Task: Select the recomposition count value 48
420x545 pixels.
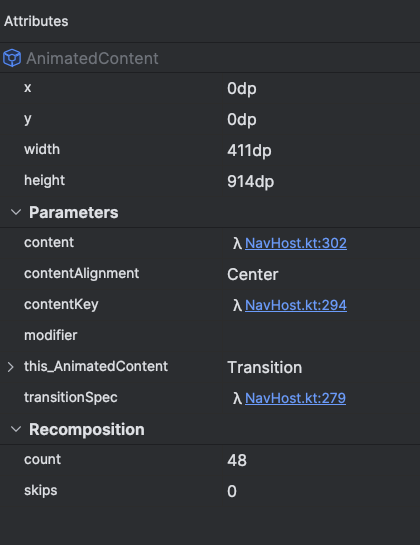Action: [x=237, y=460]
